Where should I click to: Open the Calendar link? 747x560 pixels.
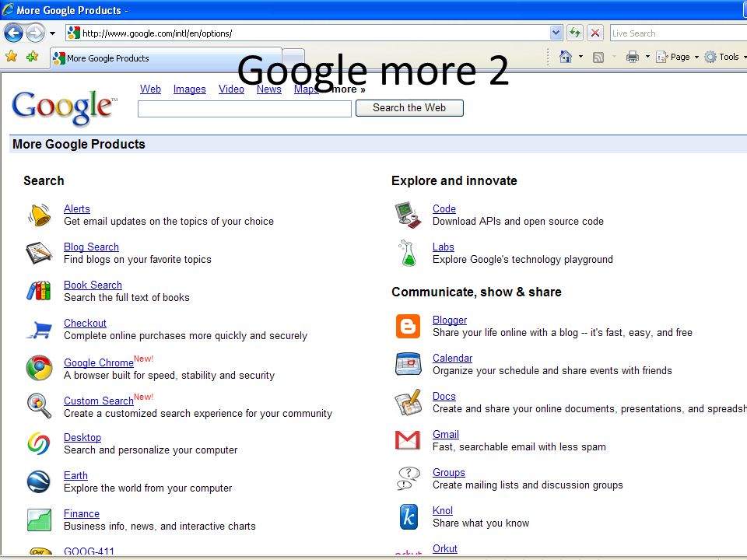[x=453, y=359]
